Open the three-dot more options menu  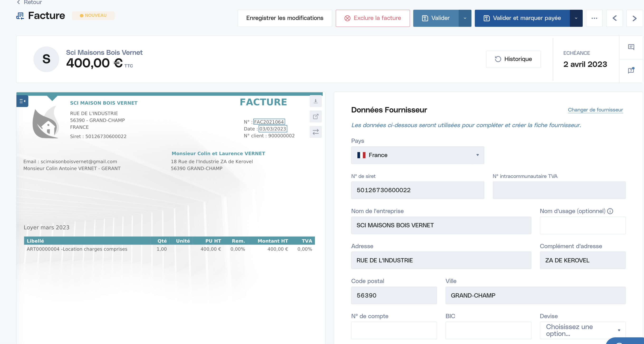594,18
